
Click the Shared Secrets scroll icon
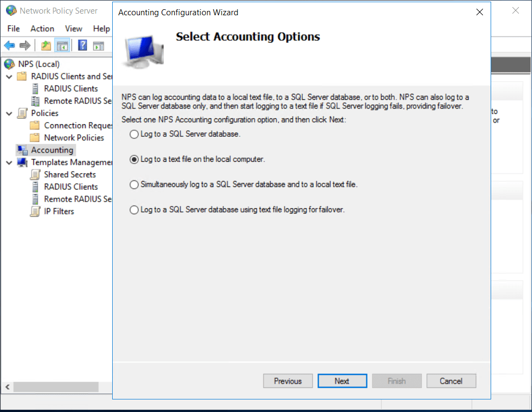35,174
